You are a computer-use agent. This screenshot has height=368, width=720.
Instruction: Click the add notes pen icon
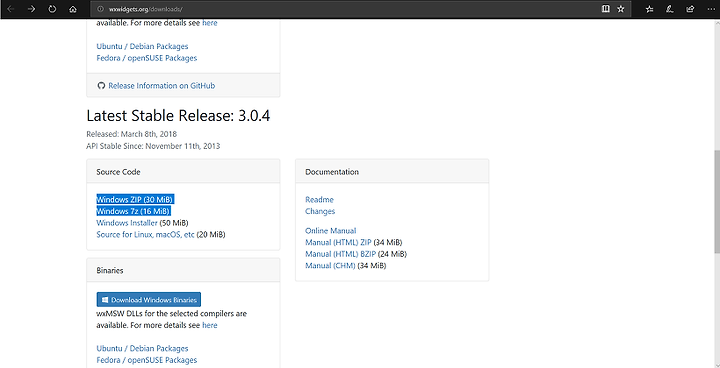[670, 9]
